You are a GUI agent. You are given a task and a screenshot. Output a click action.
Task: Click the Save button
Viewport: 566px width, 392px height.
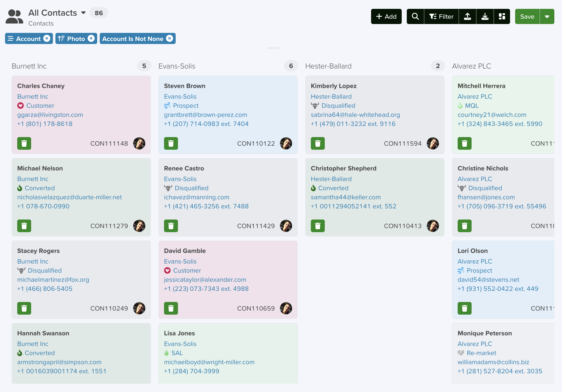[527, 16]
